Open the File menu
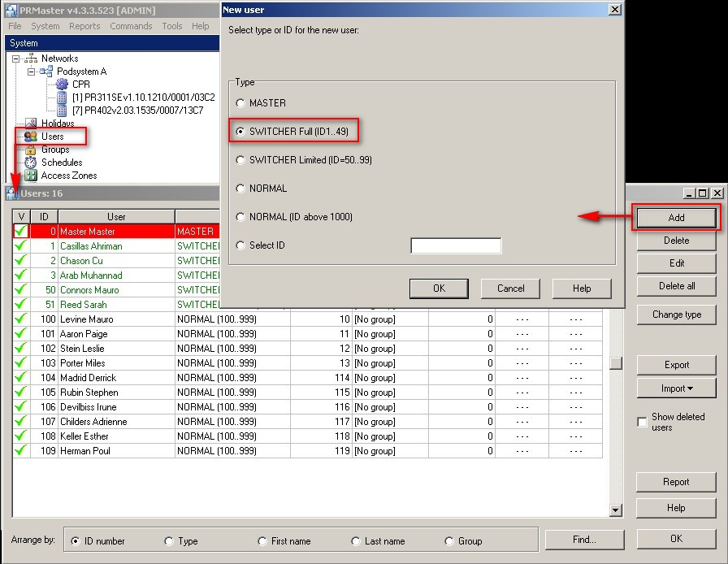728x564 pixels. click(15, 26)
